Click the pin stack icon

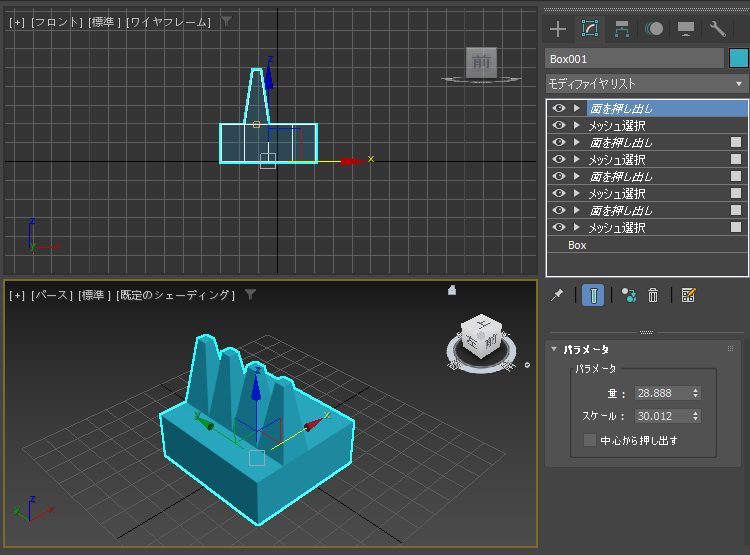(x=557, y=295)
